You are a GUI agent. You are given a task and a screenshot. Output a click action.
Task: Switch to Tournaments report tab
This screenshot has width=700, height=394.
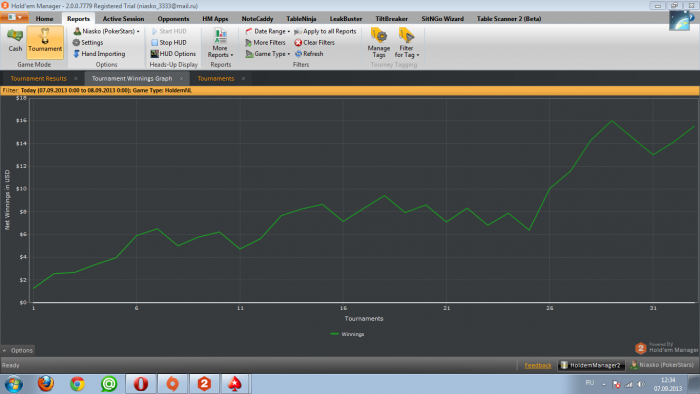click(216, 79)
